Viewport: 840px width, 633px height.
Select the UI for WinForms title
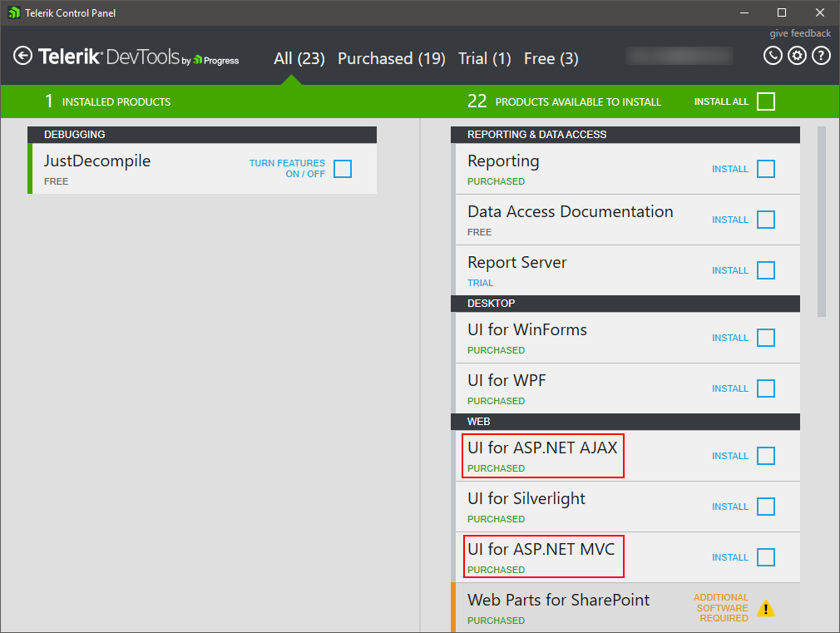(527, 329)
